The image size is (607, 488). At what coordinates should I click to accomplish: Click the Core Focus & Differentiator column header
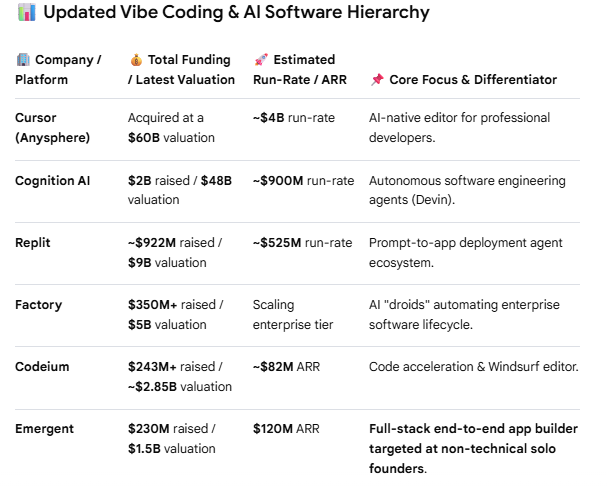point(473,80)
